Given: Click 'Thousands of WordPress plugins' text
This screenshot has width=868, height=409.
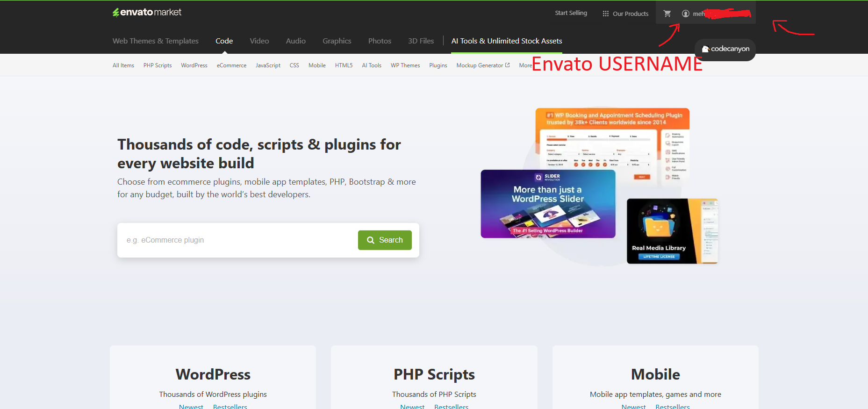Looking at the screenshot, I should point(213,395).
